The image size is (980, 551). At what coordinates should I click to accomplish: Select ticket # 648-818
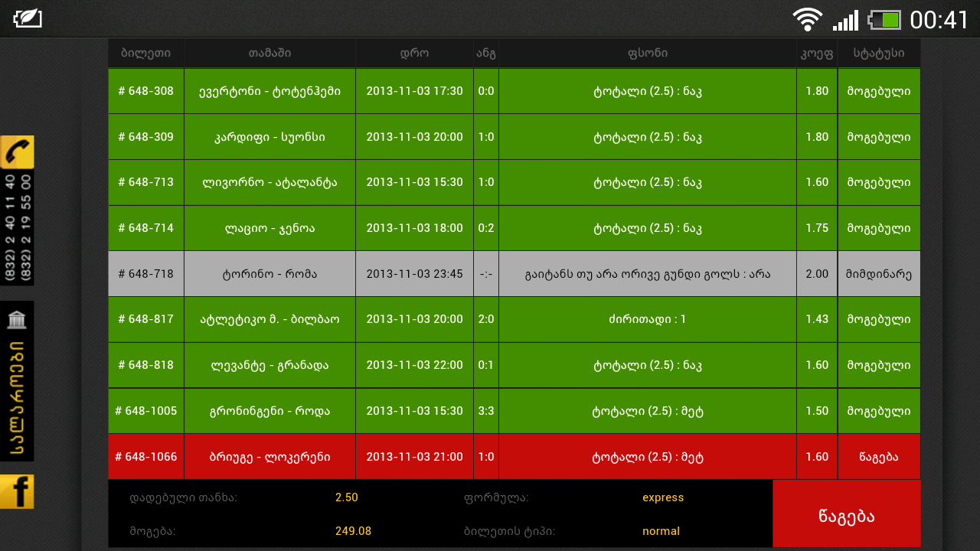pos(145,365)
